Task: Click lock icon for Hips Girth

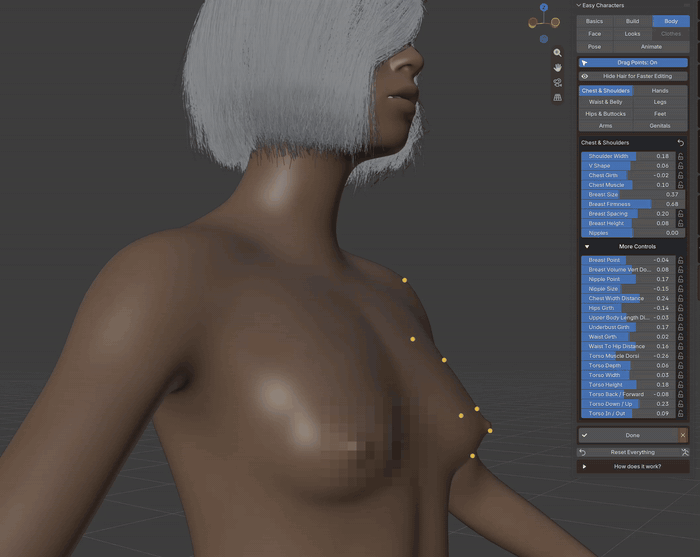Action: click(680, 308)
